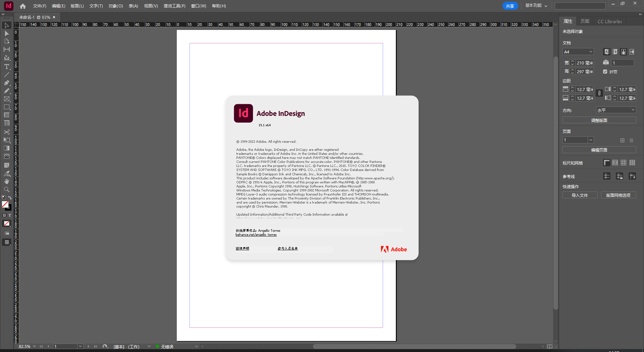This screenshot has width=644, height=352.
Task: Select the Hand tool
Action: [6, 181]
